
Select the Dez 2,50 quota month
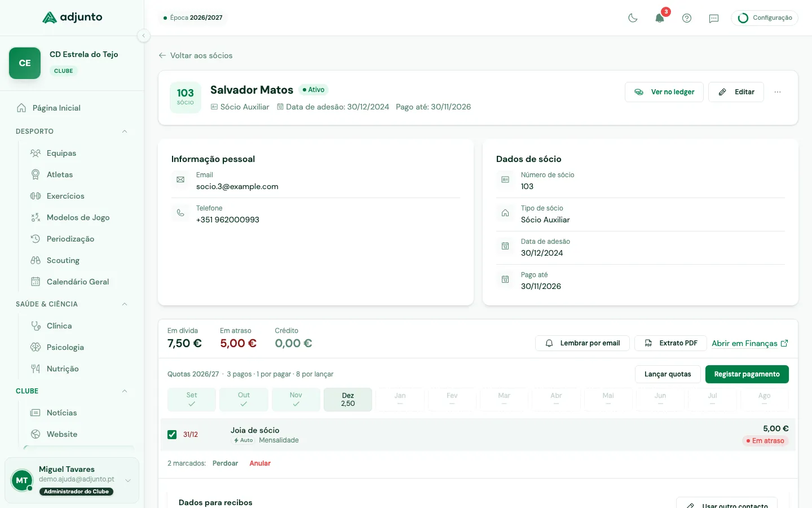[x=348, y=400]
